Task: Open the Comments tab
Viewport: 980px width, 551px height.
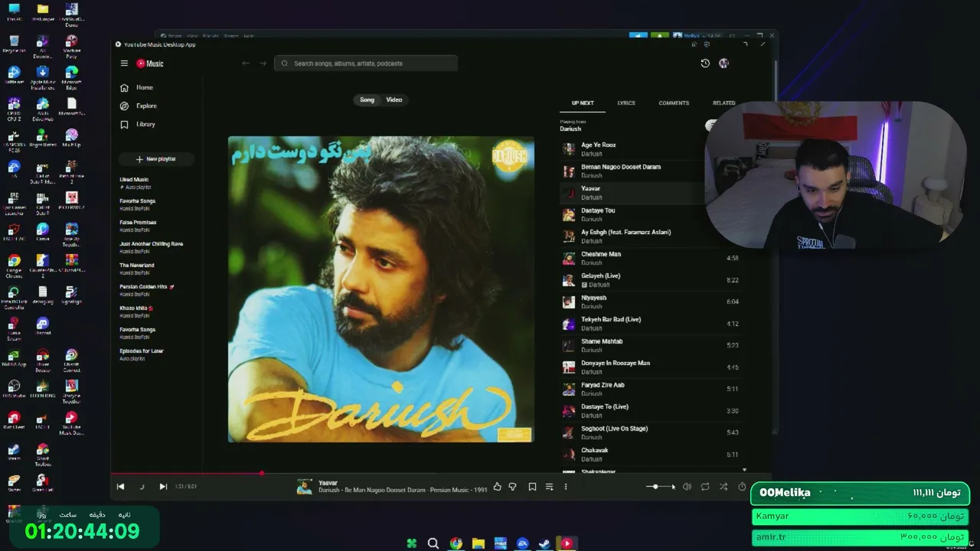Action: click(674, 103)
